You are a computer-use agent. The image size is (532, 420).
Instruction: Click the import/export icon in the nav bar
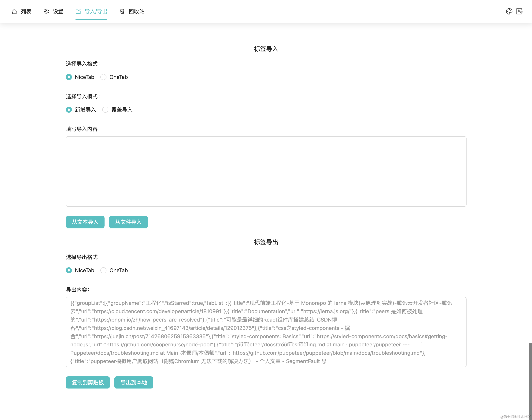pyautogui.click(x=78, y=12)
